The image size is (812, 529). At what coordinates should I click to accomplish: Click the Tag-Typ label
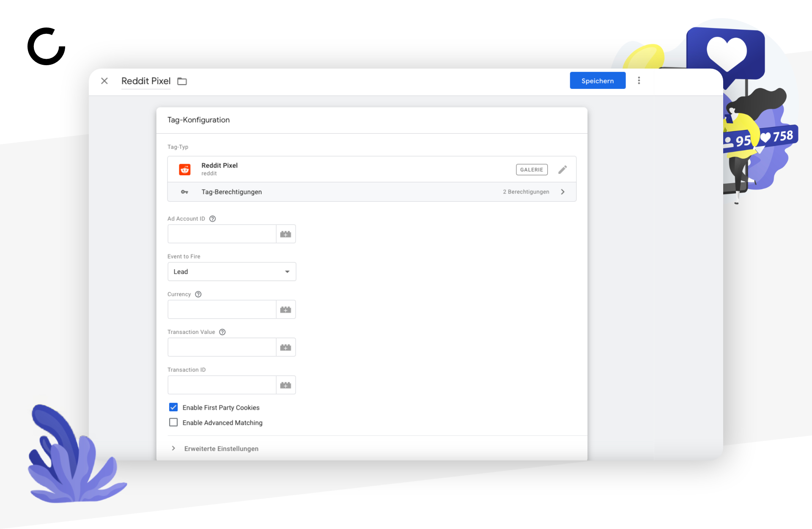tap(178, 147)
